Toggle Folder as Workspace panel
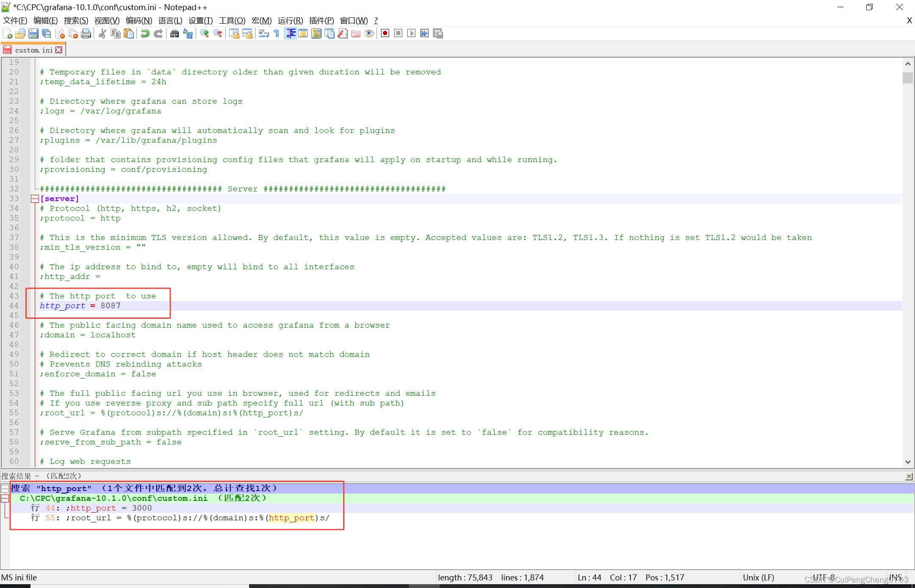915x588 pixels. (356, 33)
